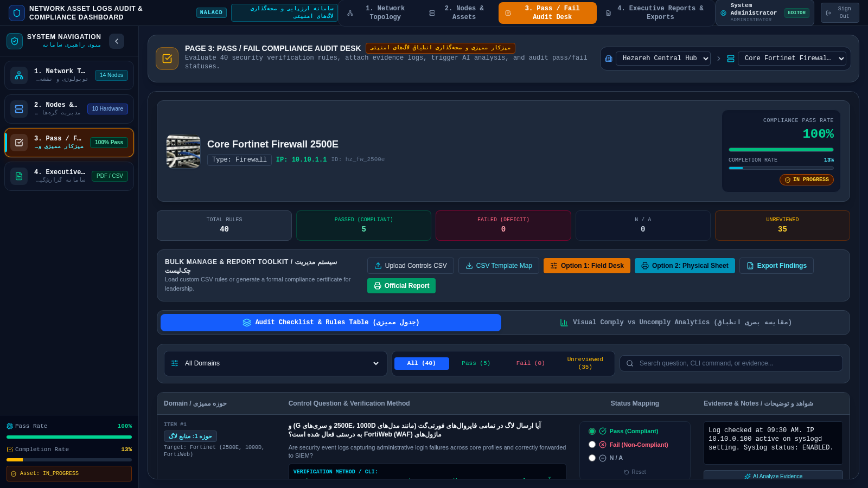This screenshot has width=868, height=488.
Task: Filter rules by Pass (5)
Action: click(x=476, y=363)
